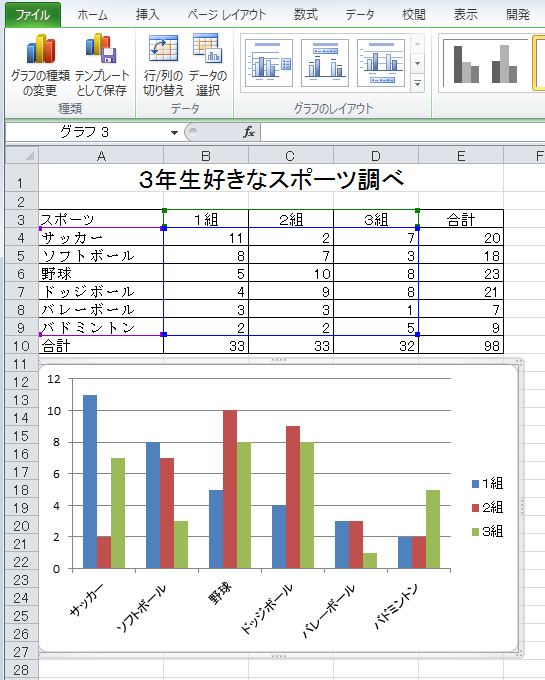Apply the first chart layout thumbnail
Image resolution: width=545 pixels, height=680 pixels.
269,63
